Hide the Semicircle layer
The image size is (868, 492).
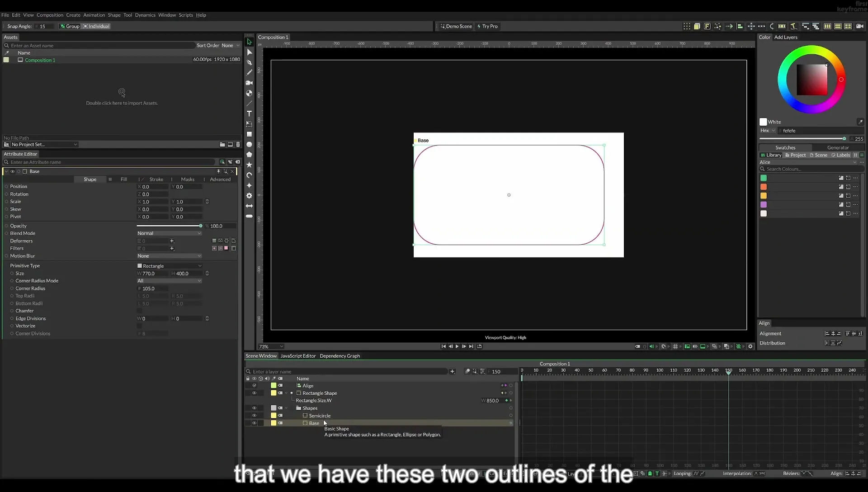254,416
